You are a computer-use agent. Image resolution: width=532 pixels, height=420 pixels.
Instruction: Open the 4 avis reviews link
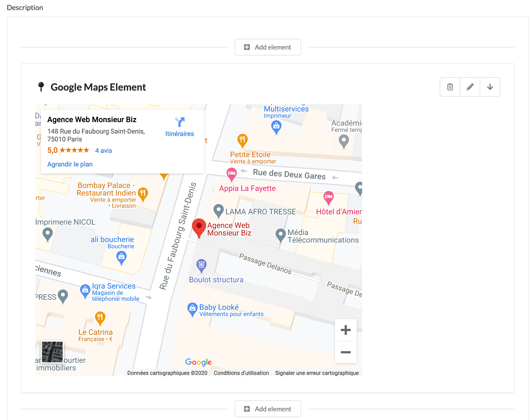[103, 151]
